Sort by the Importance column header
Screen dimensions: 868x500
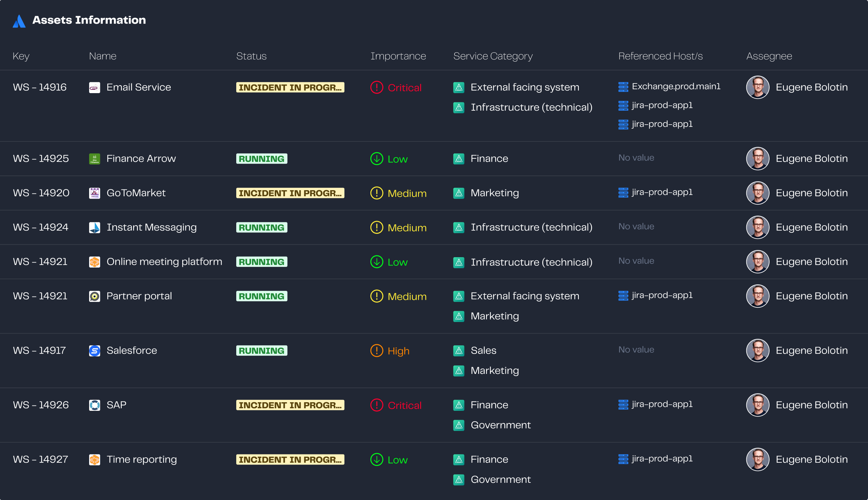pyautogui.click(x=398, y=56)
